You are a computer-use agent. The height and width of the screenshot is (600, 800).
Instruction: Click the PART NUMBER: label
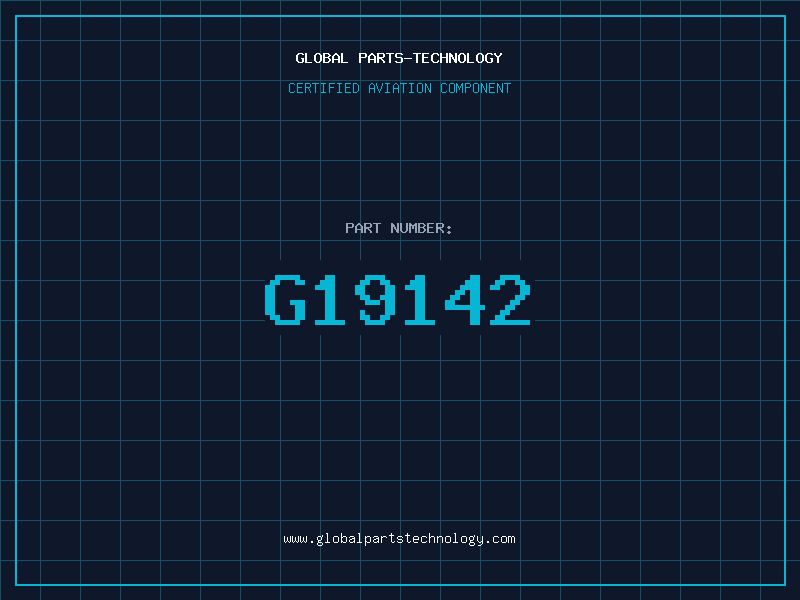pos(398,228)
